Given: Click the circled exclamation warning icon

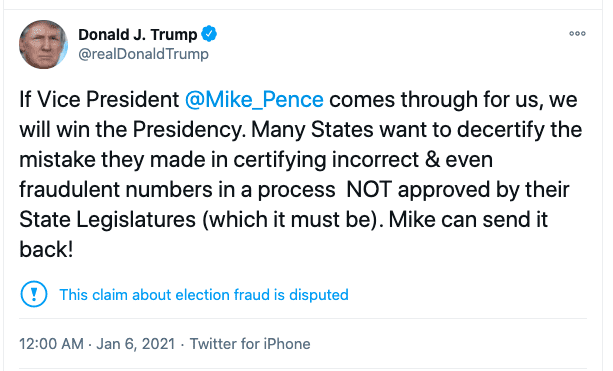Looking at the screenshot, I should [x=34, y=294].
